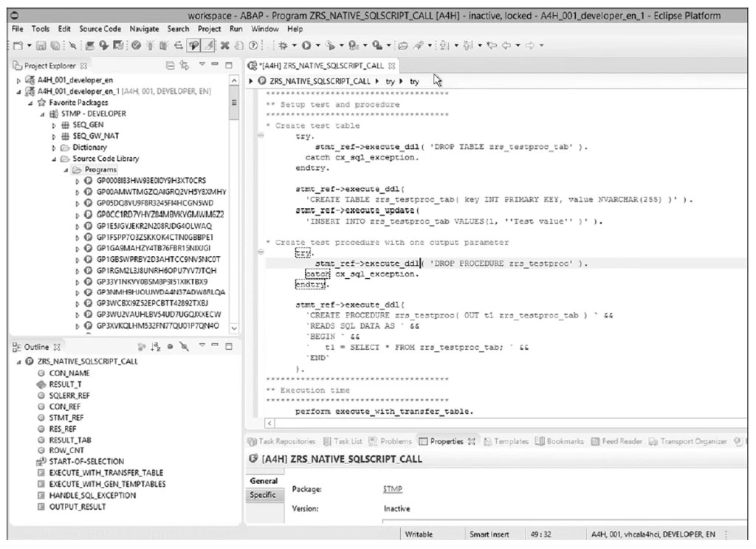Click the question mark help toolbar icon
The image size is (756, 549).
[x=253, y=45]
